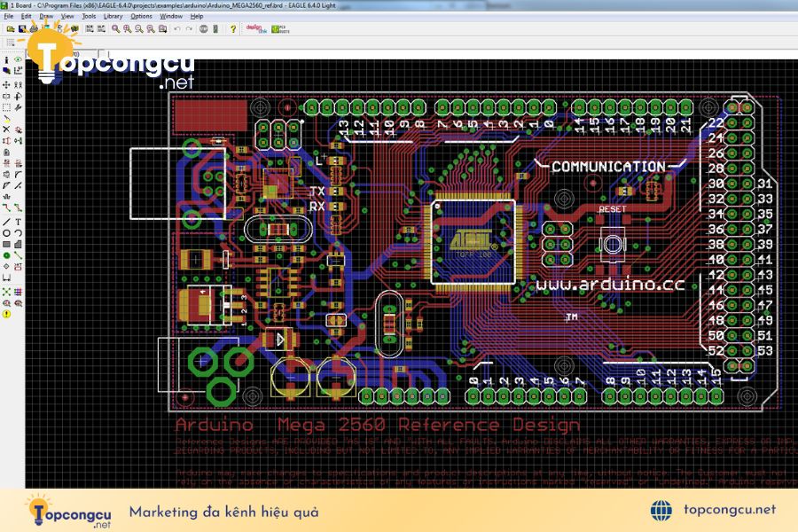This screenshot has width=798, height=532.
Task: Select the Delete (X) tool
Action: [x=6, y=129]
